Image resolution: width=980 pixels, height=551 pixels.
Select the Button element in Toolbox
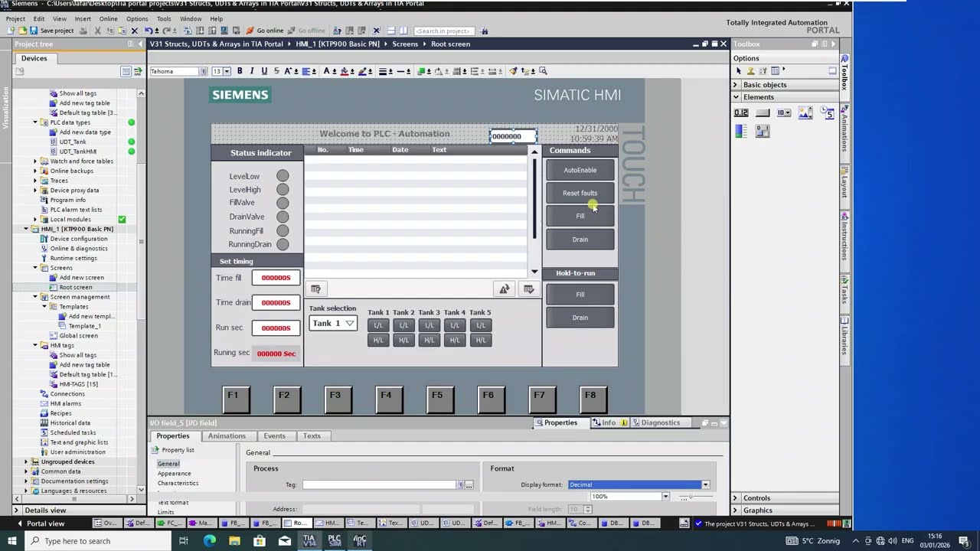click(x=763, y=113)
